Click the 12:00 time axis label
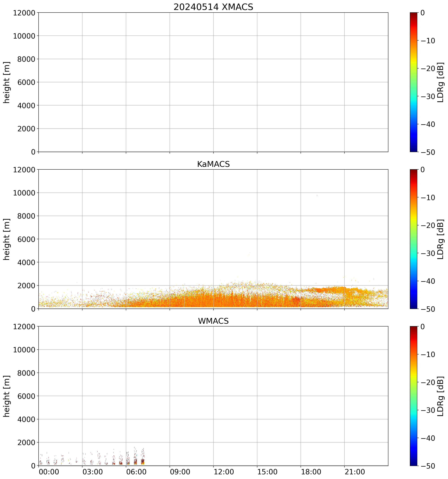Image resolution: width=448 pixels, height=479 pixels. point(224,472)
